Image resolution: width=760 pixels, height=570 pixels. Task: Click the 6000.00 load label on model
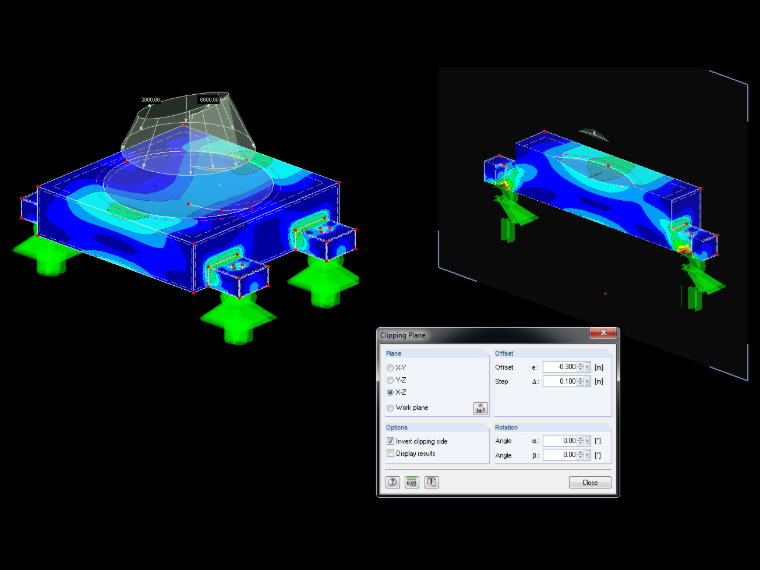[x=209, y=100]
